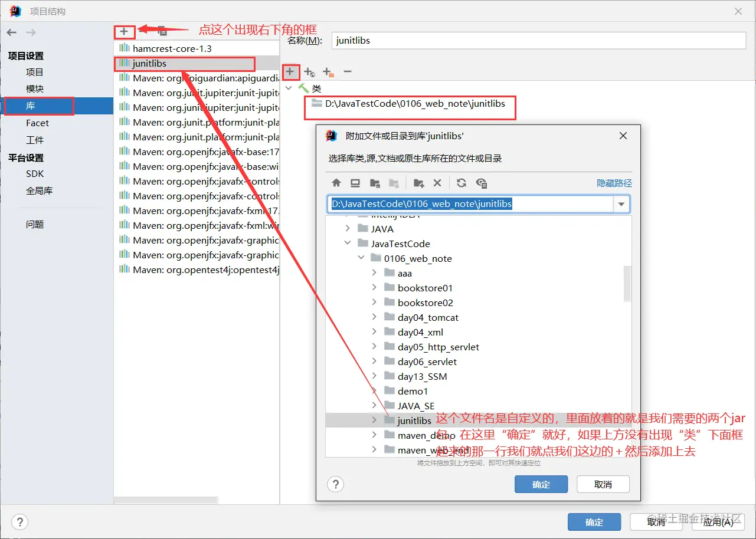Click the back navigation arrow in Project Structure

pos(12,32)
